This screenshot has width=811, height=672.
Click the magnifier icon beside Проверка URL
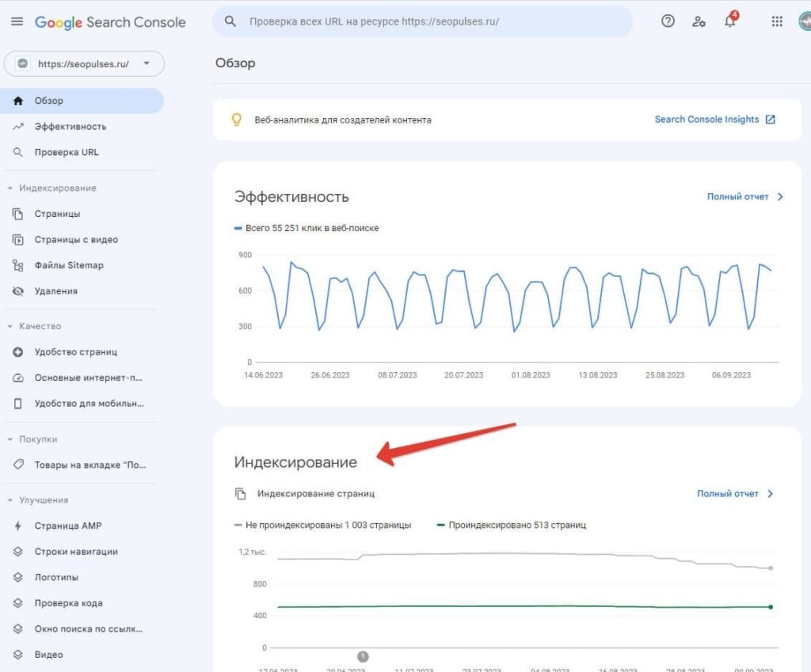18,152
